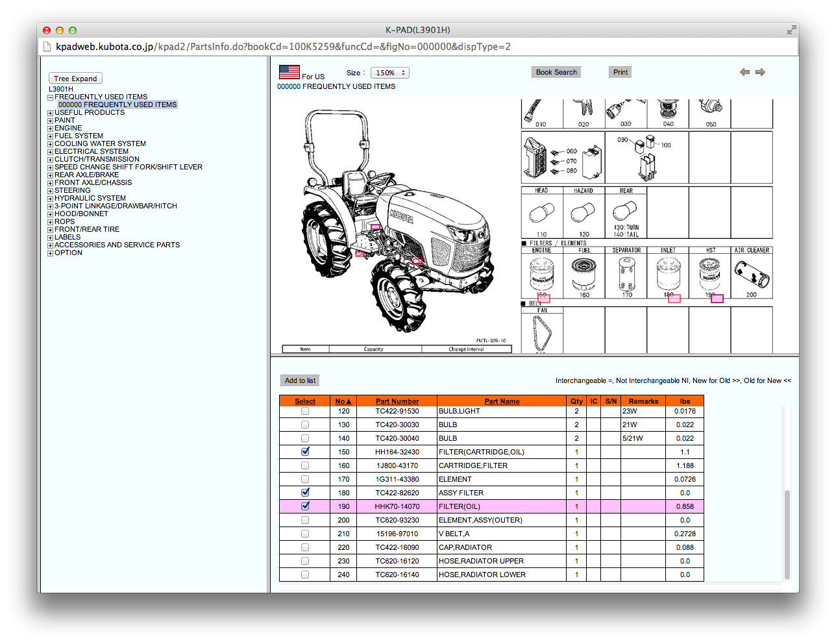Sort by the No. column header
This screenshot has height=644, width=836.
343,401
